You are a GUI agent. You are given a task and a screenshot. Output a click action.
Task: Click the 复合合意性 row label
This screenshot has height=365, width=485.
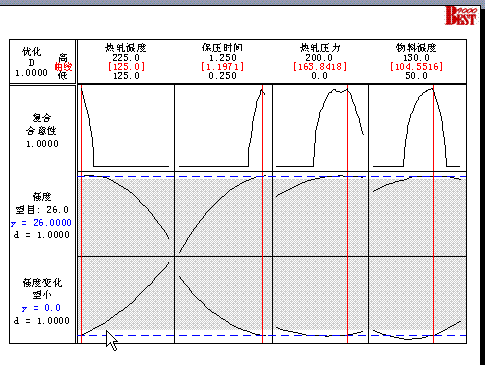[x=42, y=124]
